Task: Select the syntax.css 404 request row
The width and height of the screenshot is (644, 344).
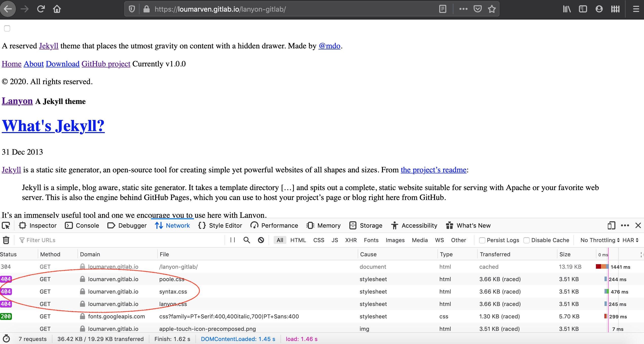Action: 322,292
